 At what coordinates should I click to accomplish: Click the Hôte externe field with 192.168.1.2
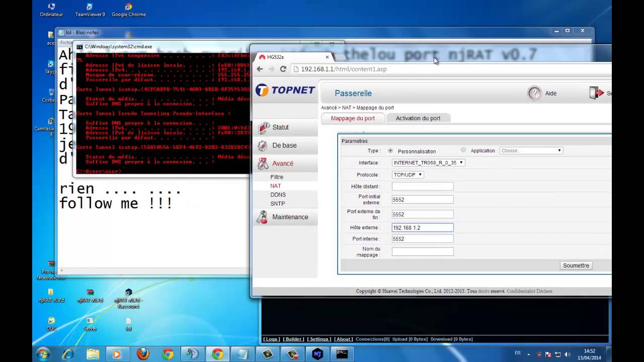(423, 228)
